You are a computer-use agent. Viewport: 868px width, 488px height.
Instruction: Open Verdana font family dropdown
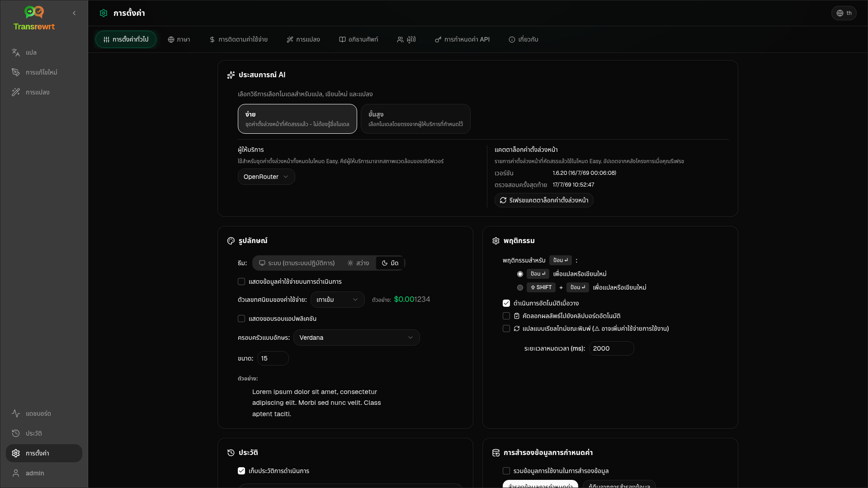pyautogui.click(x=357, y=338)
